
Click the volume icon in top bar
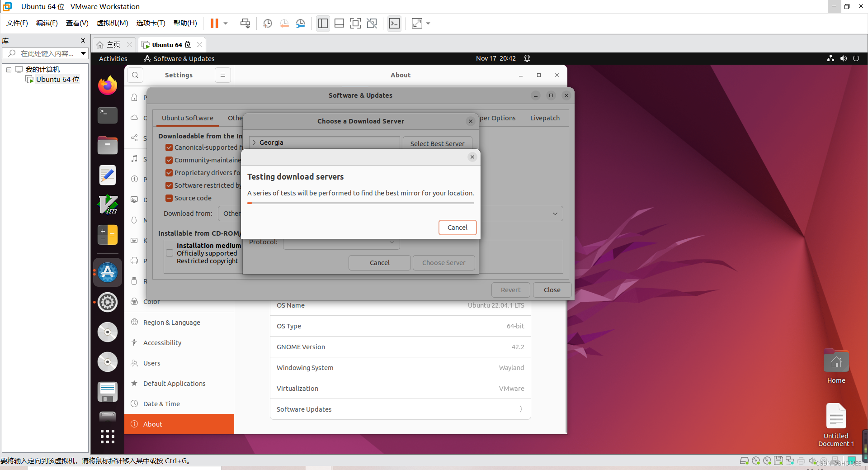843,58
